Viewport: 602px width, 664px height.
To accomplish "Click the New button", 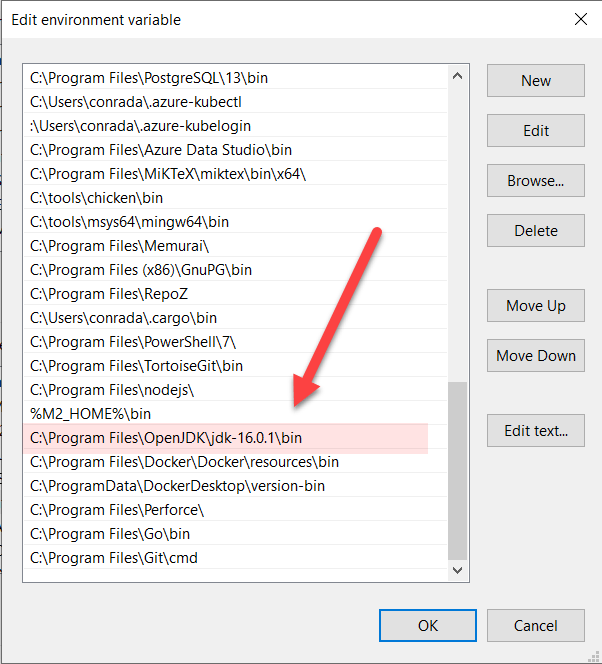I will click(535, 81).
